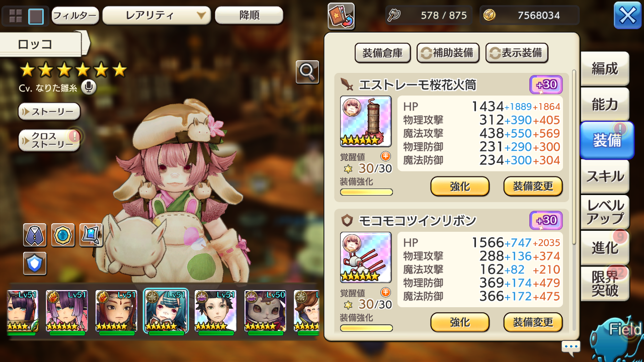Screen dimensions: 644x362
Task: Click 装備変更 for モコモコツインリボン
Action: pos(533,322)
